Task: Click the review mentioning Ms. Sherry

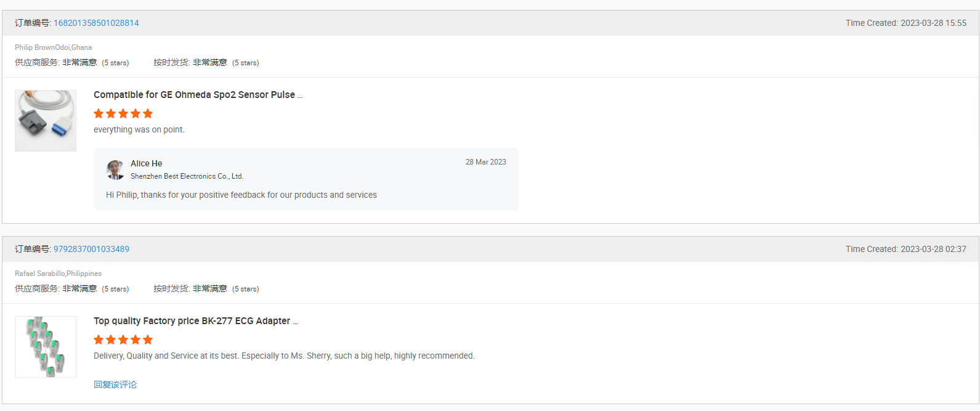Action: click(284, 356)
